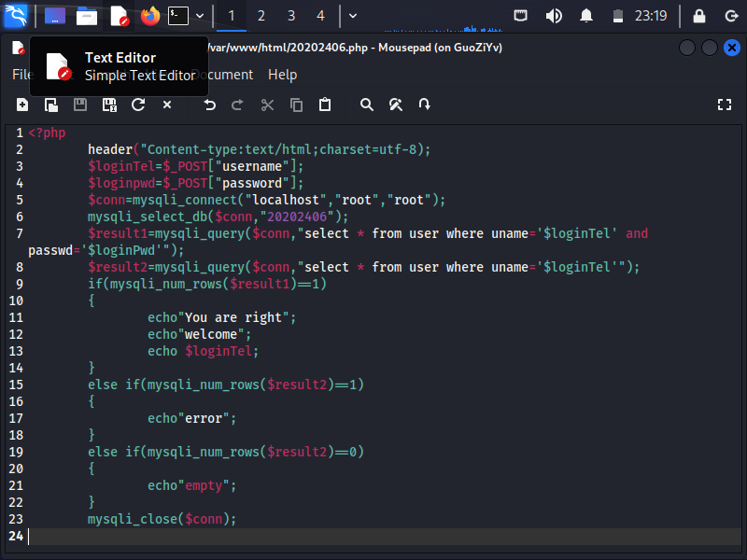Click the $loginTel variable on line 3

click(121, 166)
